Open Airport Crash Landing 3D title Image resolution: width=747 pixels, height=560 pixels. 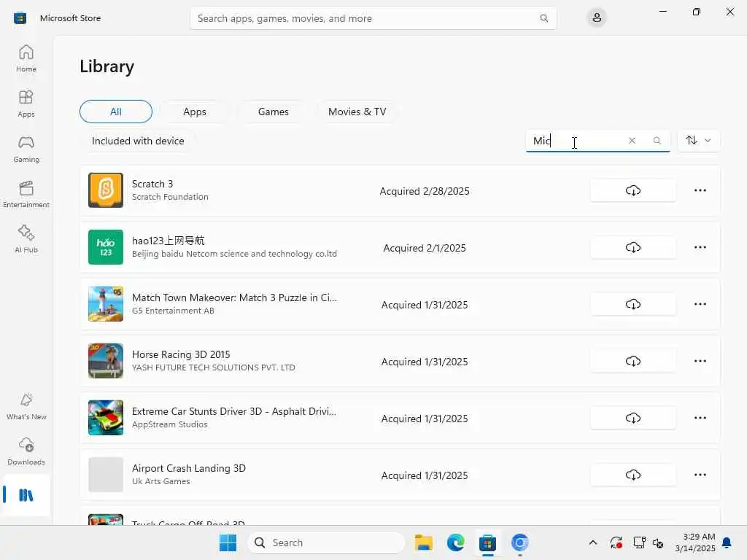(189, 468)
